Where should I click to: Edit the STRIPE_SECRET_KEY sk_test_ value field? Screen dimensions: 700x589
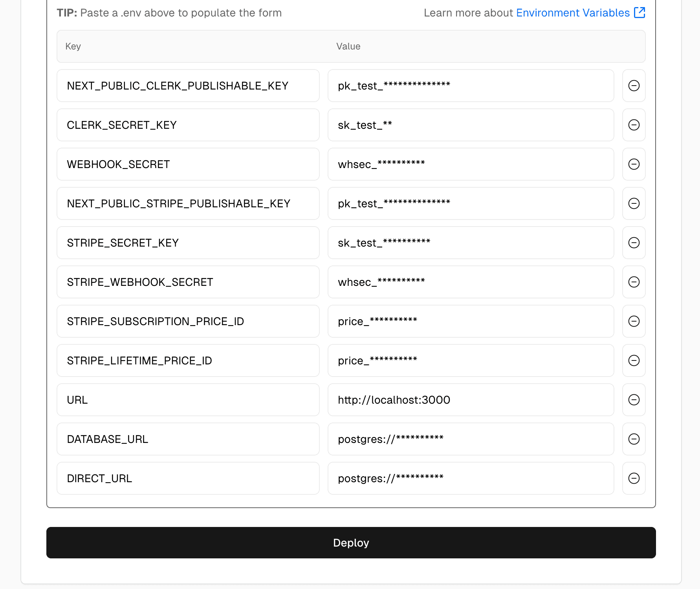point(471,243)
